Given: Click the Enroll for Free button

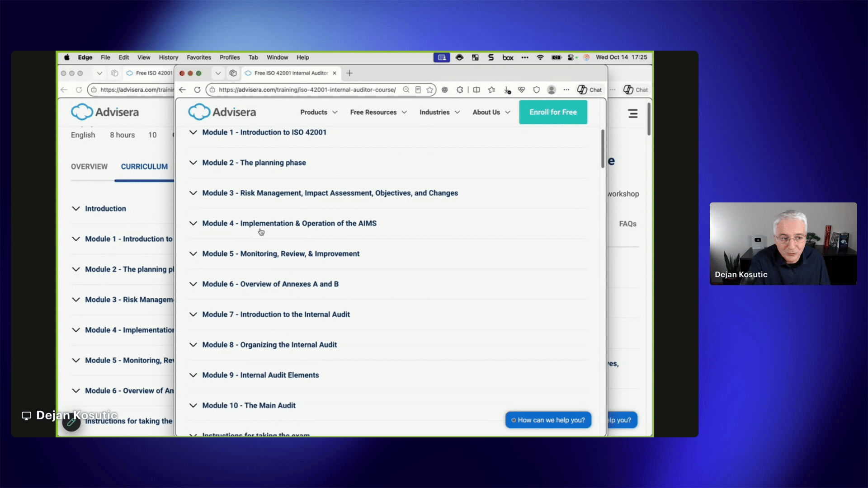Looking at the screenshot, I should 553,112.
